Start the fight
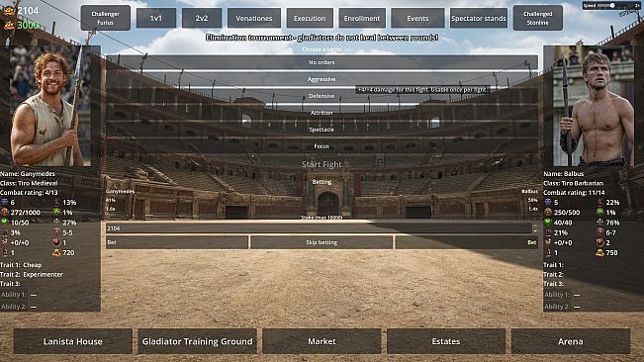Viewport: 644px width, 362px height. click(x=322, y=164)
